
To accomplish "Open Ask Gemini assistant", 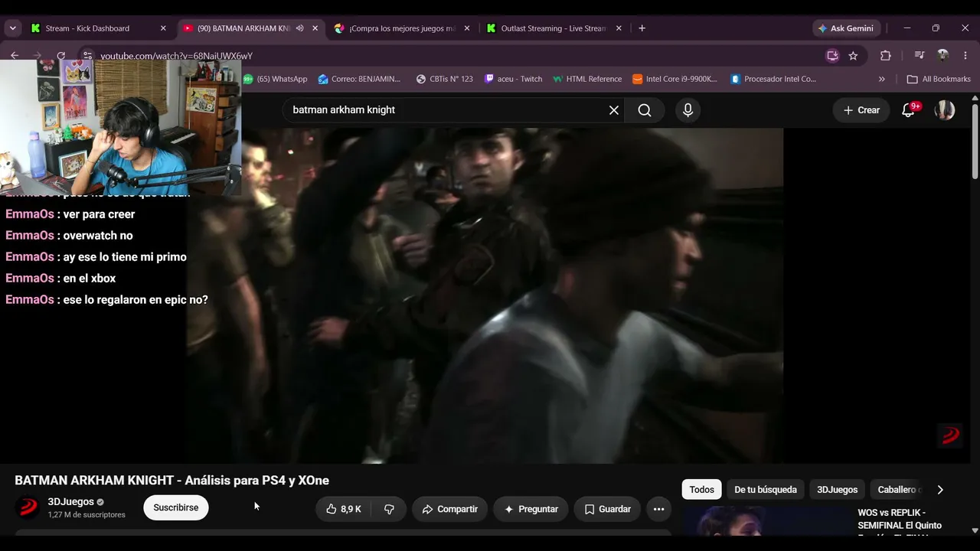I will (846, 28).
